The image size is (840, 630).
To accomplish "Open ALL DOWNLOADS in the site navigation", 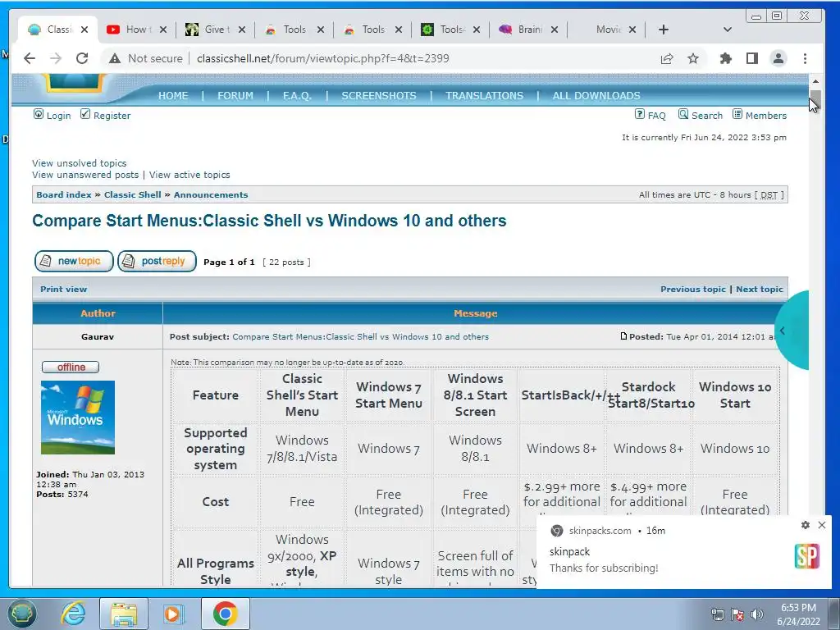I will [x=596, y=95].
